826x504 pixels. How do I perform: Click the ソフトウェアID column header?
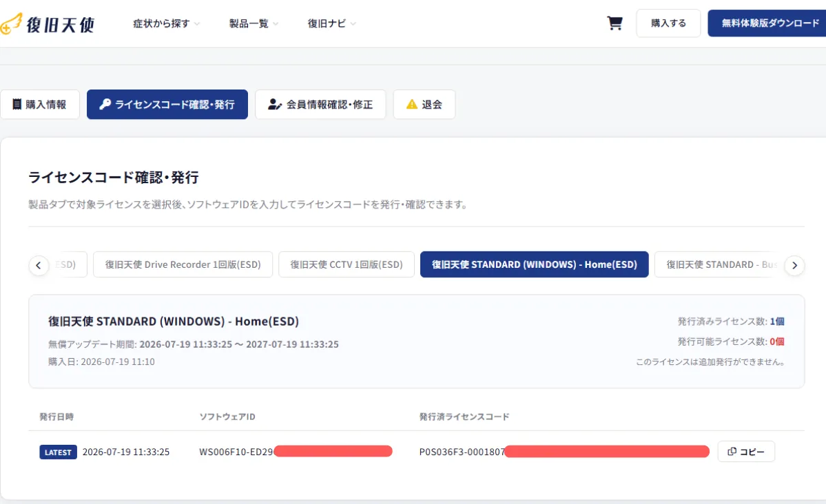(227, 417)
